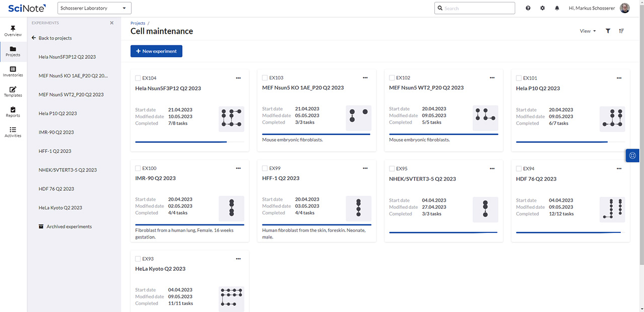This screenshot has width=644, height=312.
Task: Open the Activities sidebar icon
Action: (13, 132)
